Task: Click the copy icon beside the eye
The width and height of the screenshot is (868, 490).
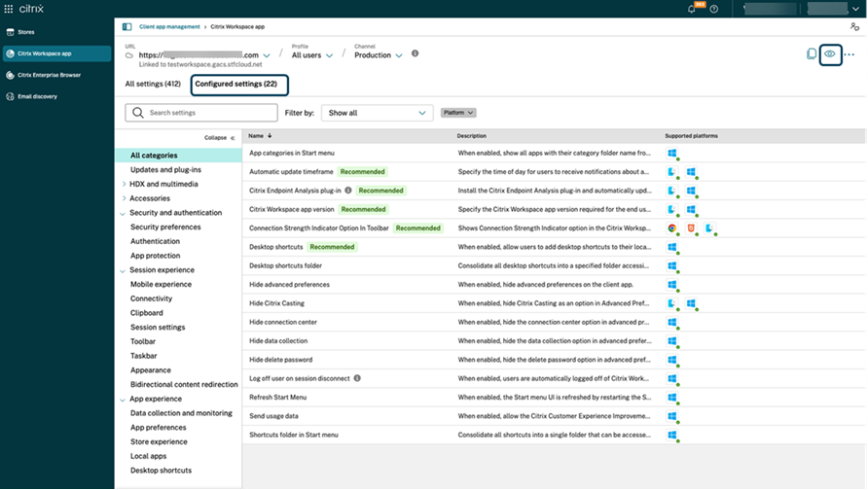Action: click(x=812, y=54)
